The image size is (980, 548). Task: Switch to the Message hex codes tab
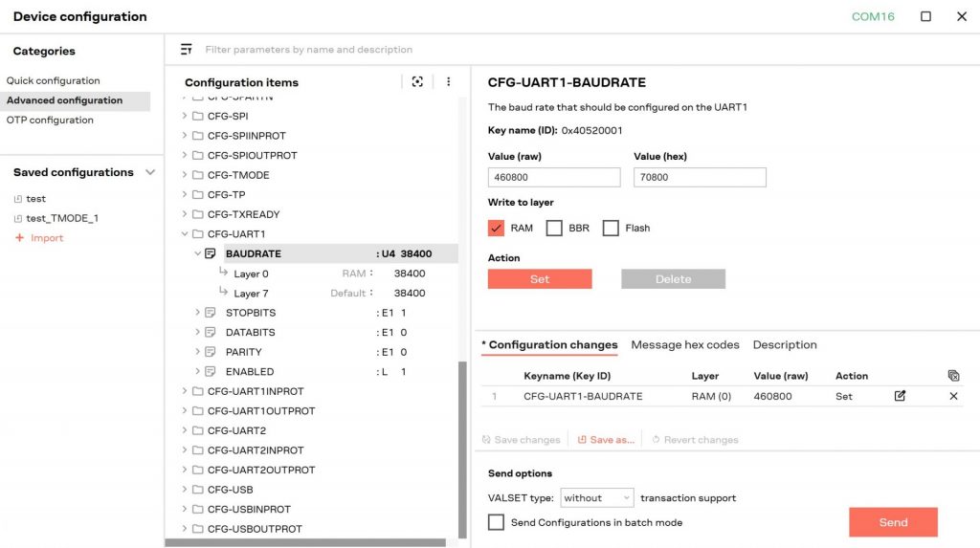pyautogui.click(x=684, y=344)
